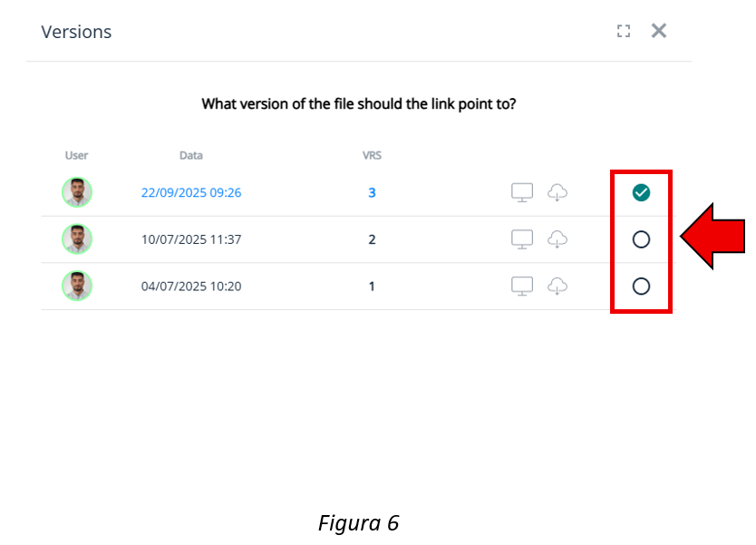Click the 10/07/2025 11:37 date entry
This screenshot has height=545, width=756.
(x=191, y=240)
